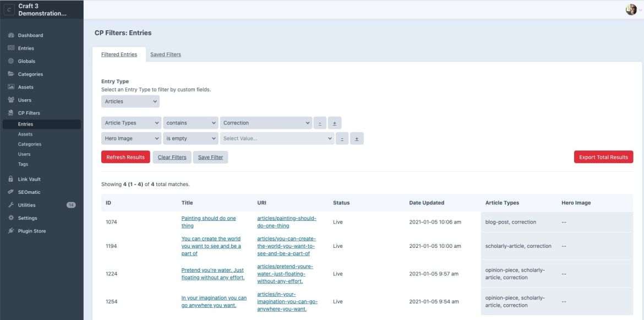
Task: Expand the Articles entry type dropdown
Action: (130, 101)
